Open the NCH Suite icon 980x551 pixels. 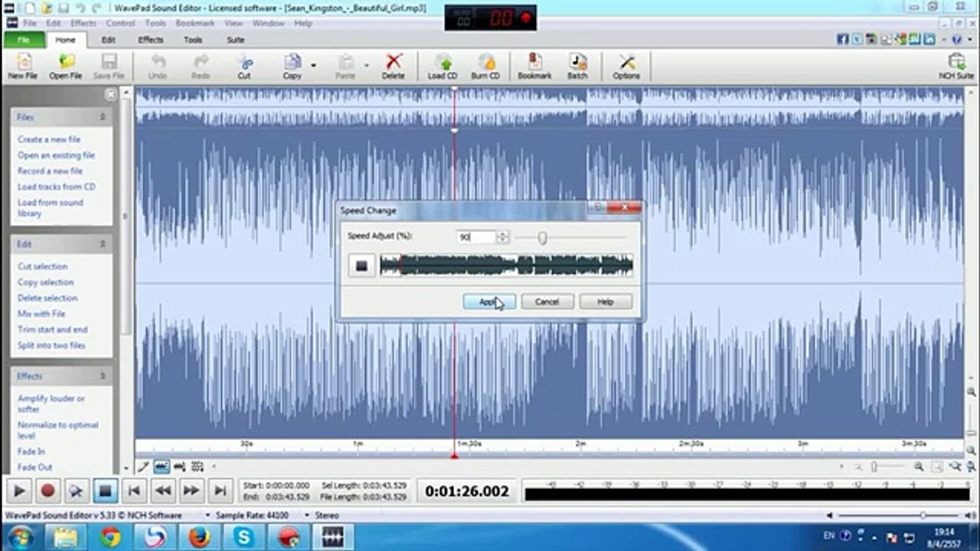[x=956, y=66]
